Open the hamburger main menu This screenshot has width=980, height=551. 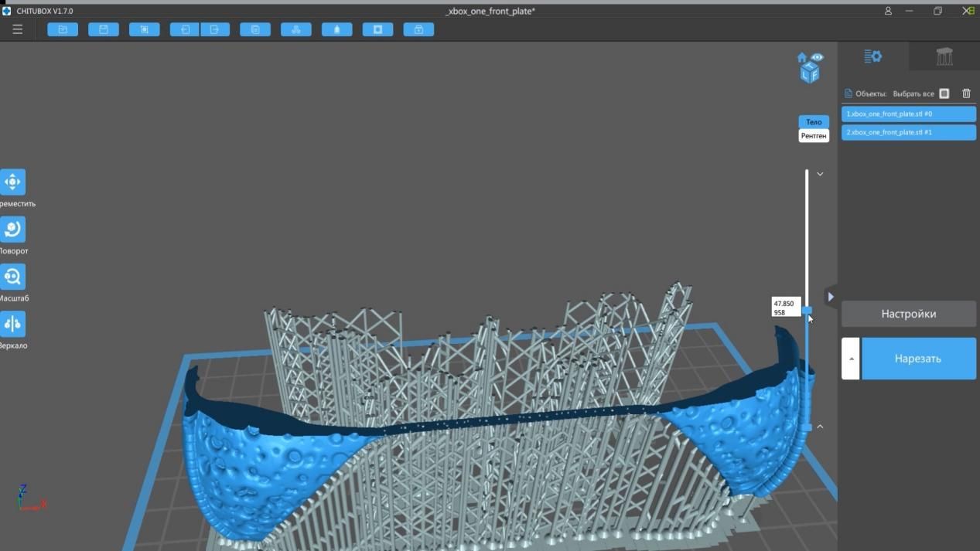pyautogui.click(x=17, y=29)
